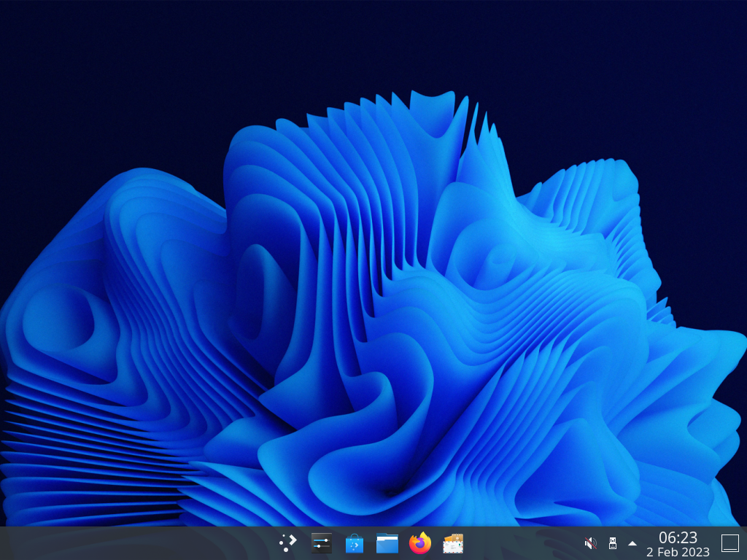This screenshot has width=747, height=560.
Task: Open the mail client icon
Action: [452, 543]
